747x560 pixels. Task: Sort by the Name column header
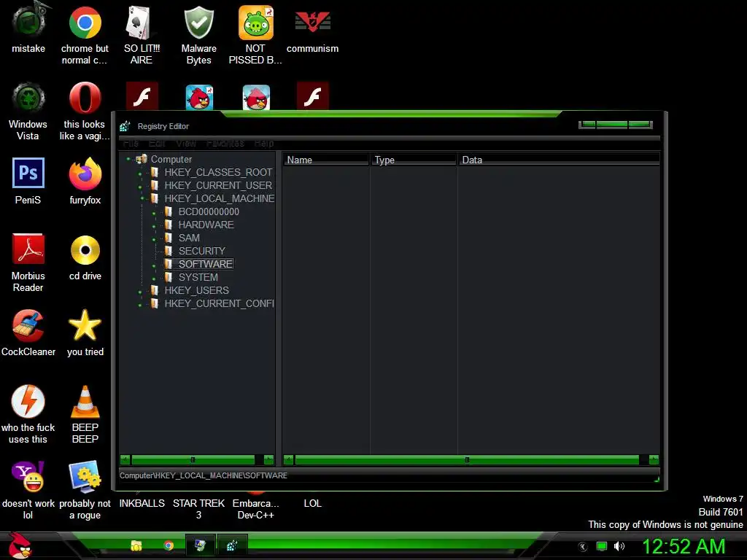coord(326,160)
